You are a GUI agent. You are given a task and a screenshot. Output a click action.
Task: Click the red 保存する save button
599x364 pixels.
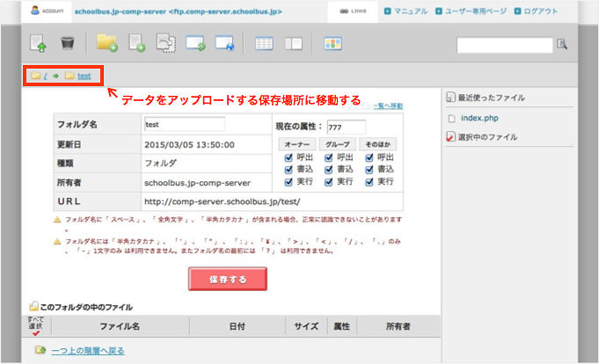[x=228, y=279]
